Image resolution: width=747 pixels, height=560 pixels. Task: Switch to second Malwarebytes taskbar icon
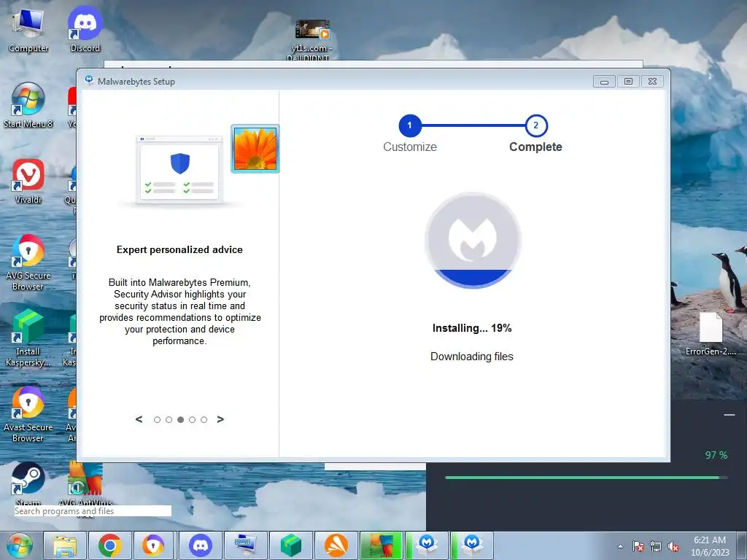(x=472, y=545)
